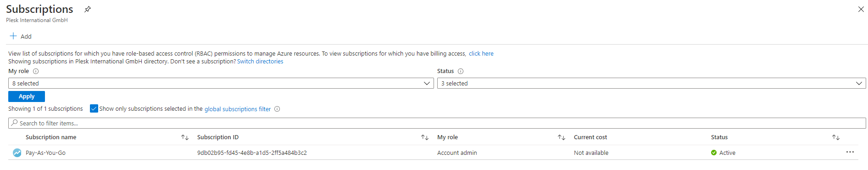Close the Subscriptions blade

(861, 9)
